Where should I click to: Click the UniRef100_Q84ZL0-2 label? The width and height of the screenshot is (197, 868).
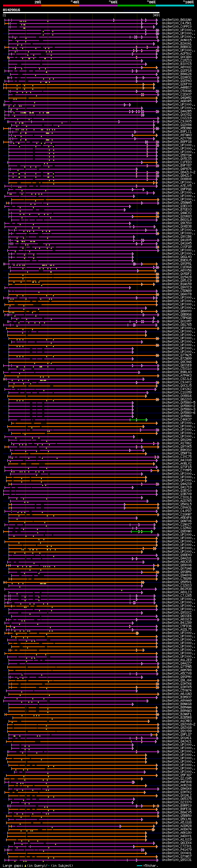(179, 172)
